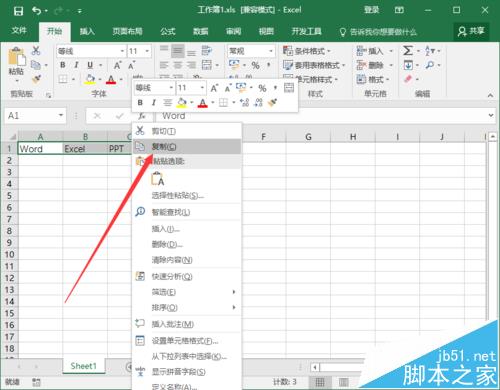Increase decimal in mini toolbar
500x390 pixels.
pos(244,103)
